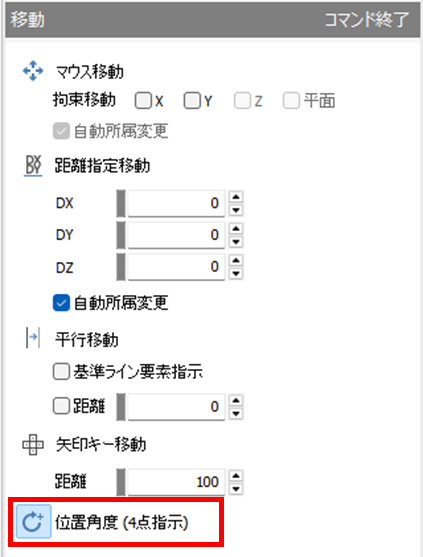Select the 位置角度 (4点指示) label

coord(121,523)
